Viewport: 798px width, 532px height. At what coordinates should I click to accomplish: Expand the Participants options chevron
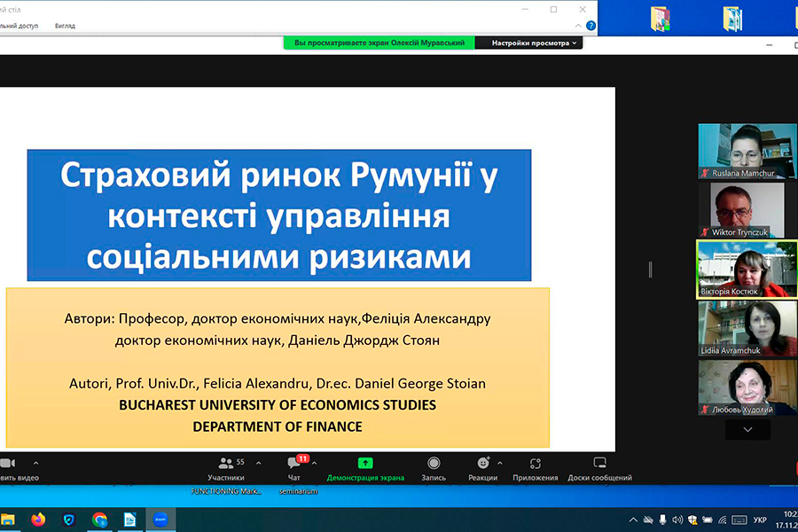tap(259, 463)
